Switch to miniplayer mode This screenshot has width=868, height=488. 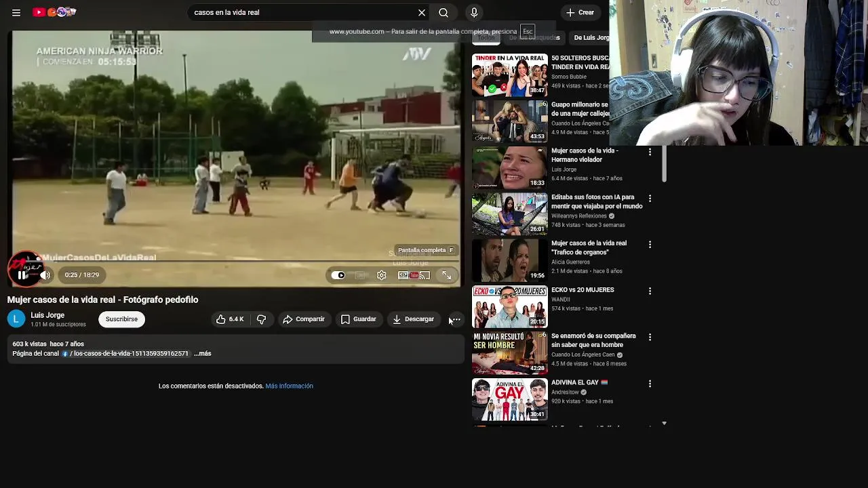tap(403, 275)
